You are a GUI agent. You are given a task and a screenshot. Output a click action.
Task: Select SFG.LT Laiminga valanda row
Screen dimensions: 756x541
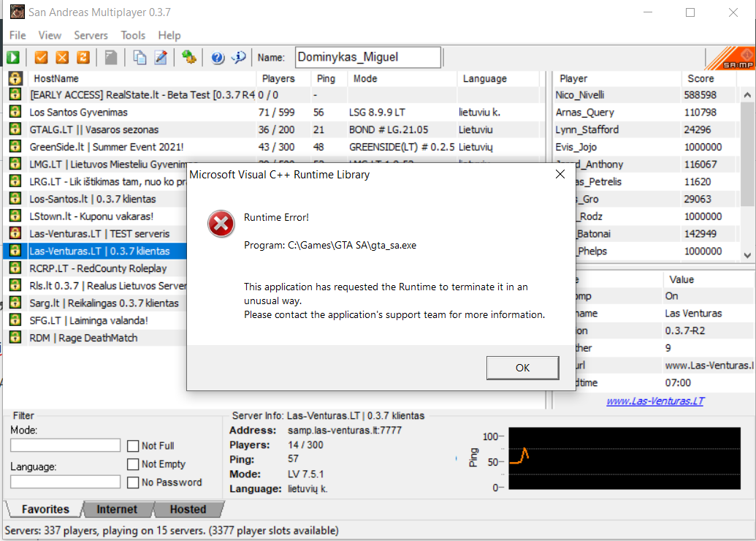[96, 320]
